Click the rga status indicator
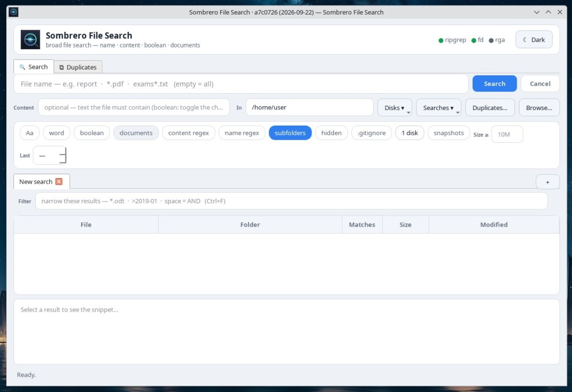 point(497,40)
